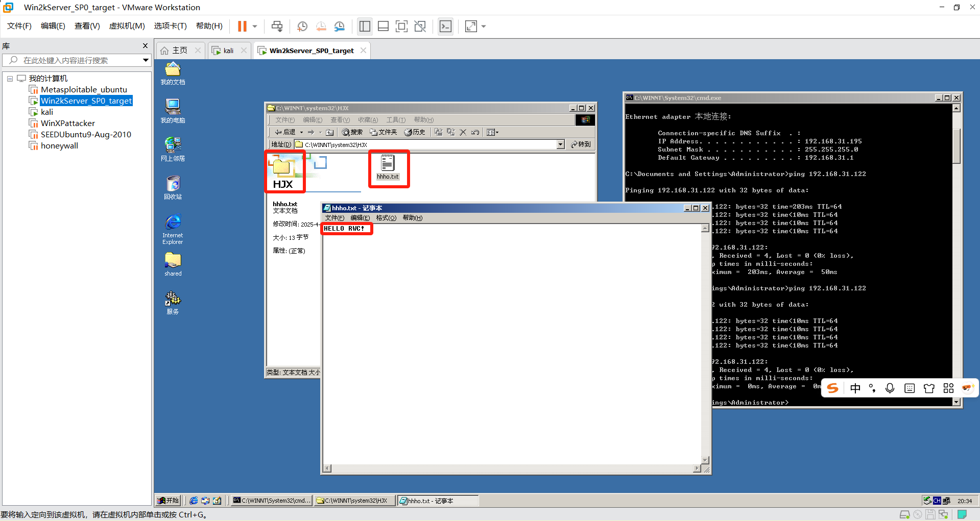Click the up-one-level folder icon in Explorer
Screen dimensions: 980x521
(330, 132)
